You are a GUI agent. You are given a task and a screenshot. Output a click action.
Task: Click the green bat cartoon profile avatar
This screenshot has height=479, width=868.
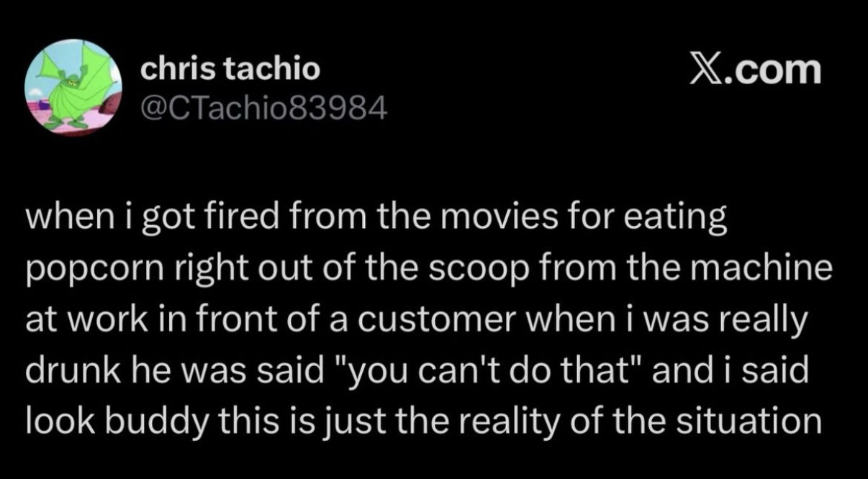pos(73,88)
